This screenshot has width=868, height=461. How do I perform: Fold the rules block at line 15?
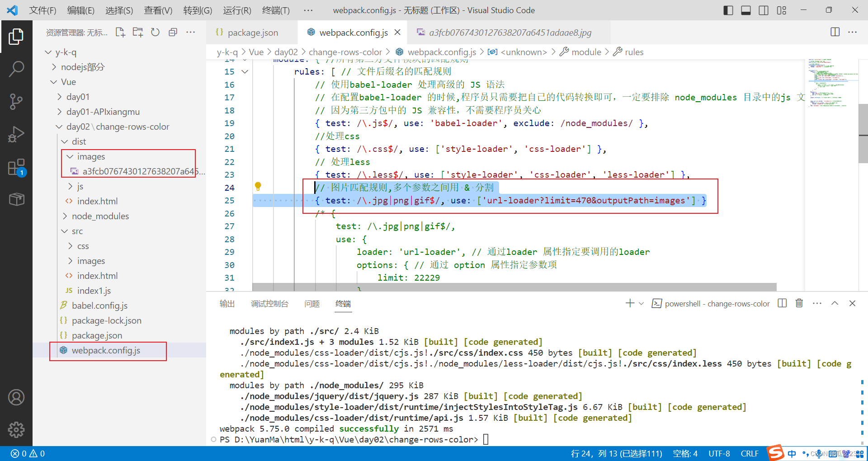point(245,71)
